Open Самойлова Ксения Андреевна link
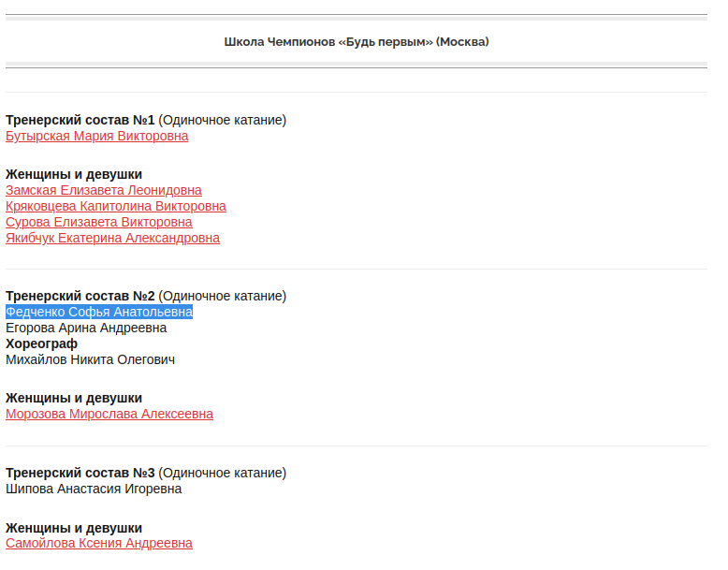This screenshot has height=570, width=728. [x=99, y=543]
